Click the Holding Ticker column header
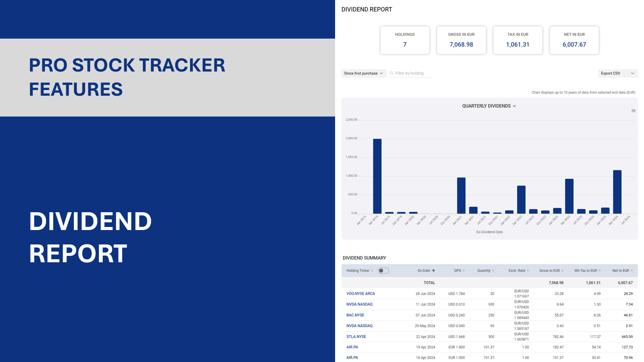644x362 pixels. click(x=358, y=271)
